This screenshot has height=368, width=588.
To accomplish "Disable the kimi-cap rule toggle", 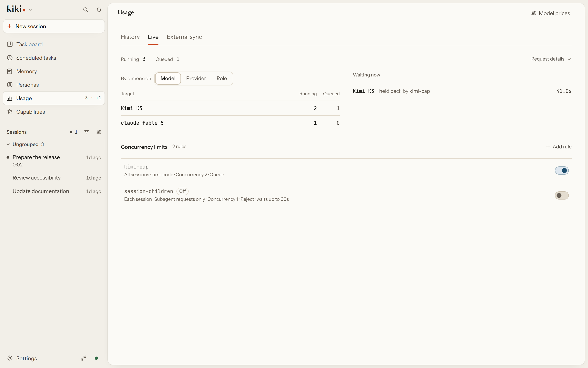I will (x=562, y=171).
